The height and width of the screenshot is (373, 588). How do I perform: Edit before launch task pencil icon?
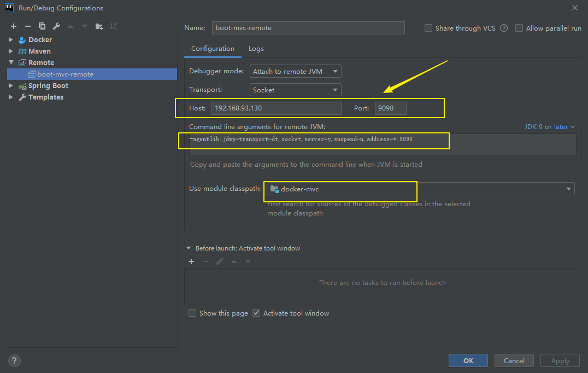[220, 261]
